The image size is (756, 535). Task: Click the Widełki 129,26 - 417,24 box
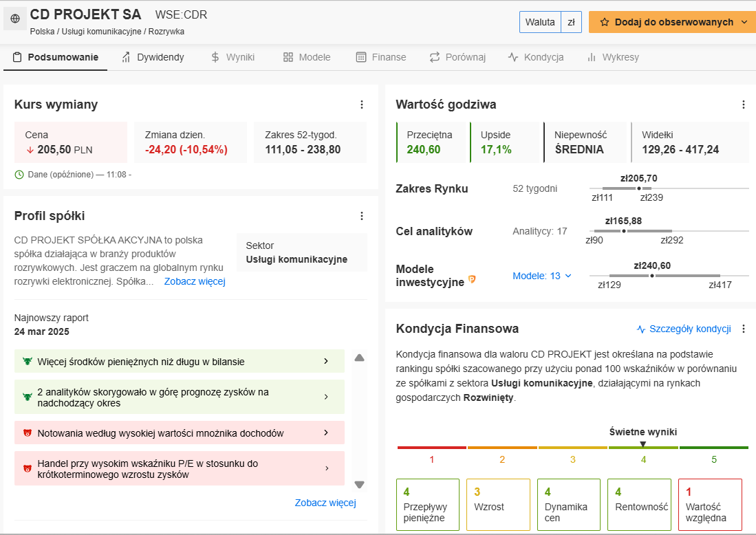click(x=690, y=142)
